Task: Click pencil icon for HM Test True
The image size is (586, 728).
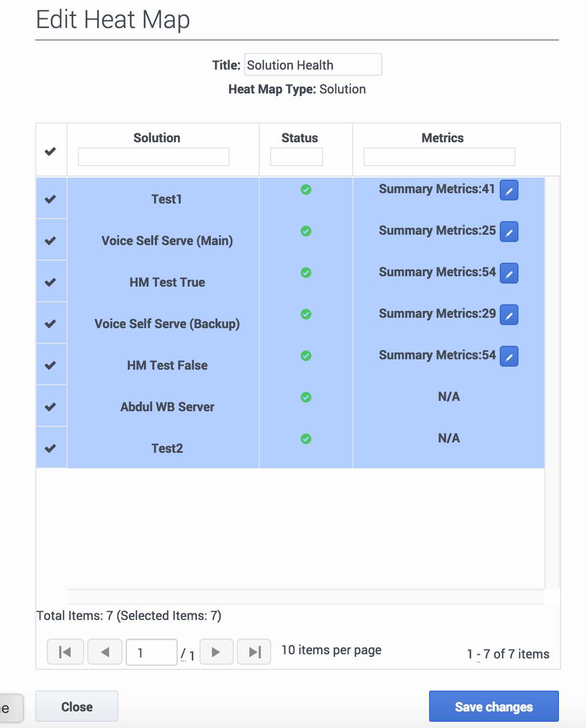Action: [x=509, y=274]
